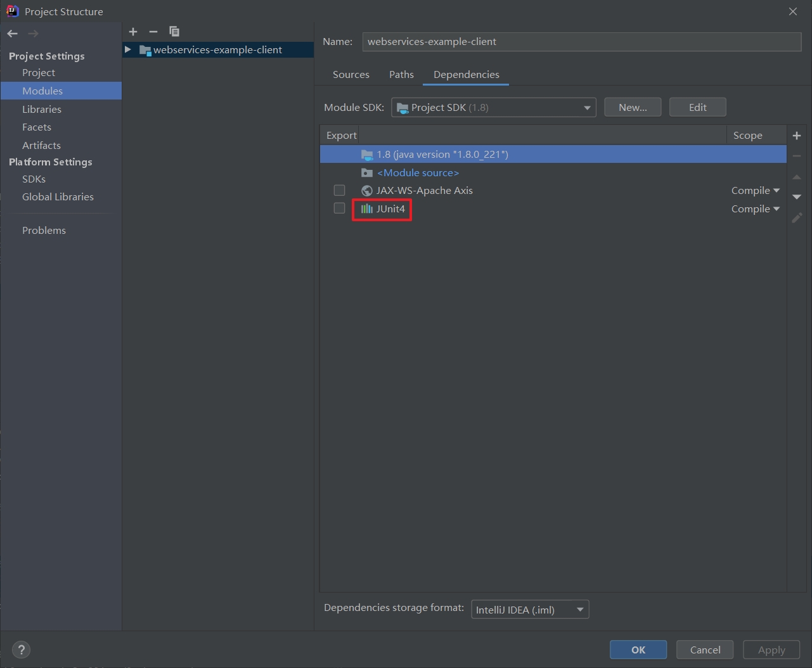Click the add dependency plus icon
Screen dimensions: 812x668
click(x=797, y=135)
